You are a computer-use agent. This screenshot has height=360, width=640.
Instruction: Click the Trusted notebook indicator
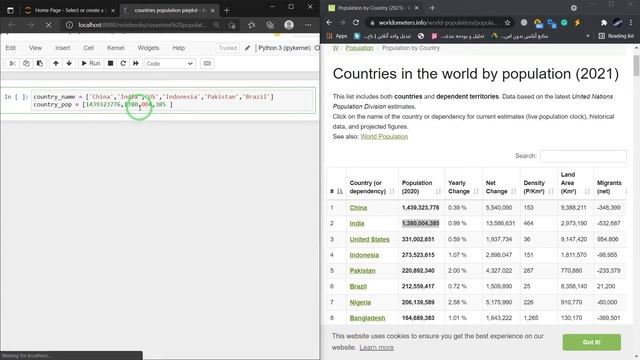pyautogui.click(x=227, y=48)
